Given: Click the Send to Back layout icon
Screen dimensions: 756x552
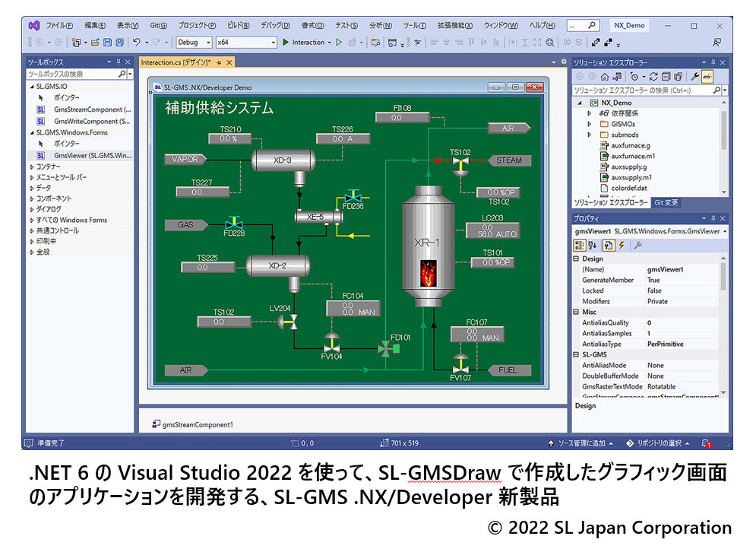Looking at the screenshot, I should [608, 43].
